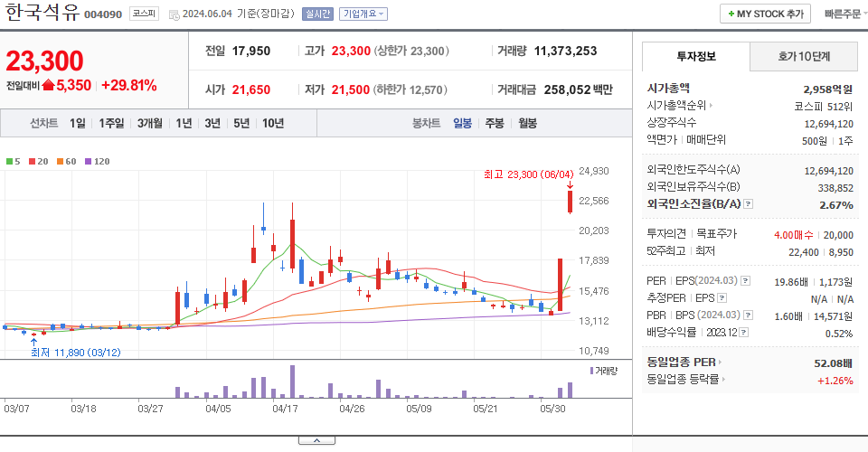Viewport: 868px width, 452px height.
Task: Click the orange 60-day moving average legend
Action: pyautogui.click(x=66, y=162)
